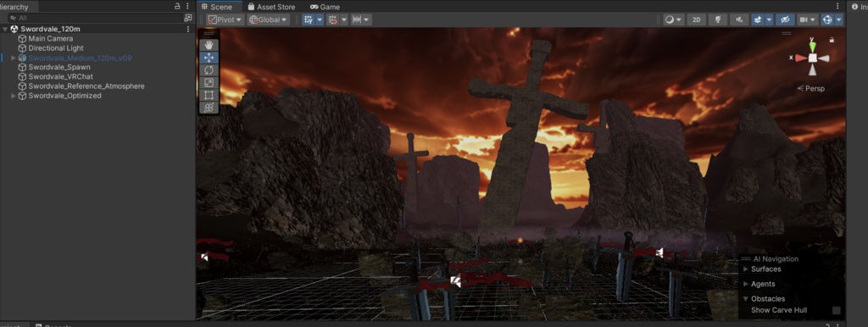
Task: Switch to the Asset Store tab
Action: pyautogui.click(x=271, y=7)
